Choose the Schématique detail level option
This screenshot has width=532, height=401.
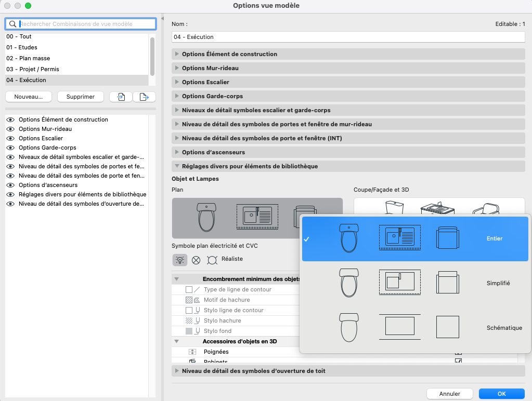(415, 328)
